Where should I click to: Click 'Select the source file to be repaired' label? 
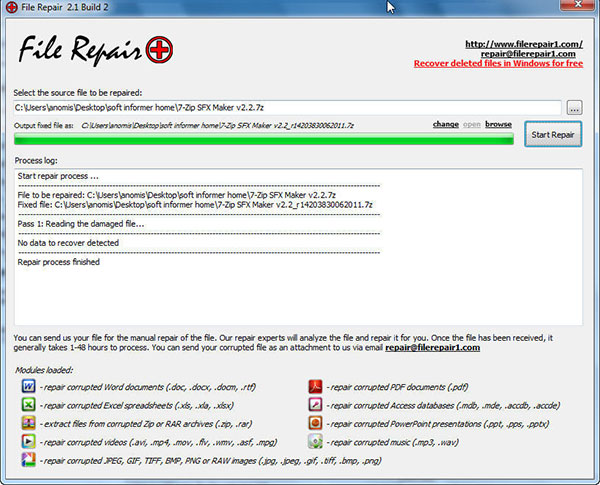(78, 93)
